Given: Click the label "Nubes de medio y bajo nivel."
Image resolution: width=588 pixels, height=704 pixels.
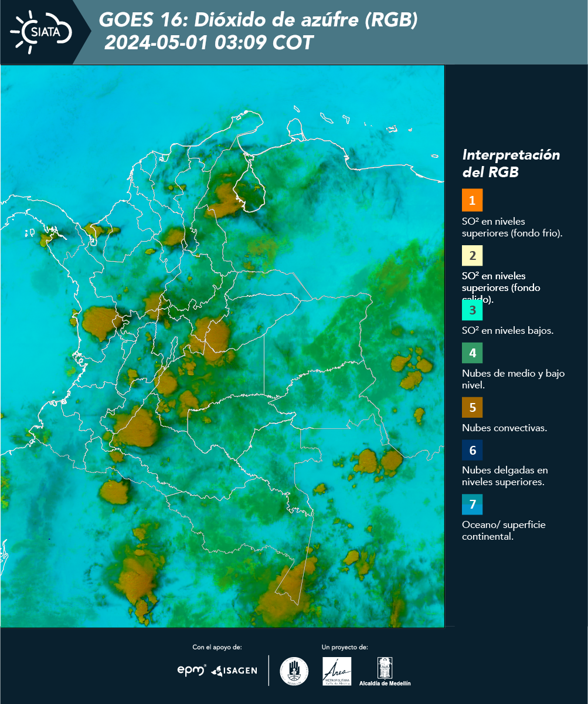Looking at the screenshot, I should (514, 379).
